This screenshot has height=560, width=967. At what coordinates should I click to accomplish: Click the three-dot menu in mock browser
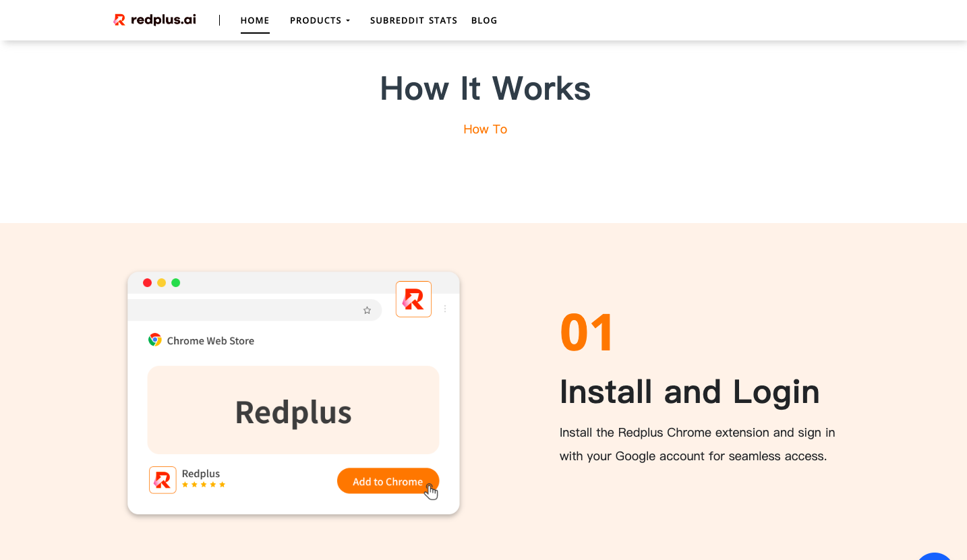click(x=445, y=309)
